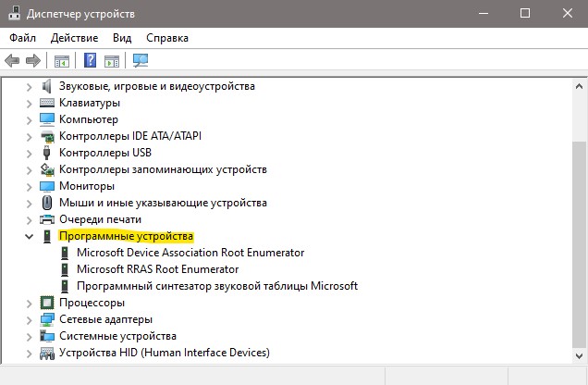Image resolution: width=588 pixels, height=385 pixels.
Task: Select the Системные устройства category icon
Action: click(x=47, y=336)
